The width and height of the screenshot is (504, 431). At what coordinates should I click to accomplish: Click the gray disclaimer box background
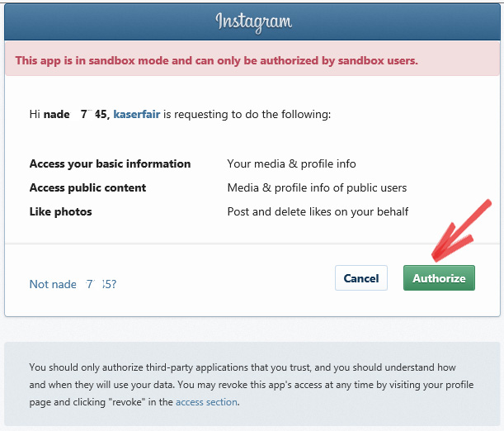[x=252, y=384]
